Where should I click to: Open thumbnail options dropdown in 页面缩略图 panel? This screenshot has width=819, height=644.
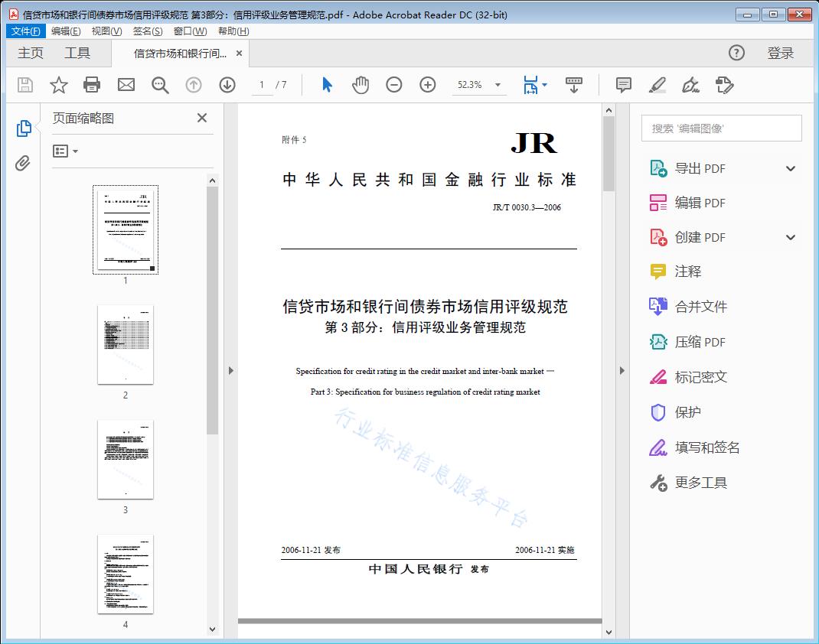[x=66, y=151]
